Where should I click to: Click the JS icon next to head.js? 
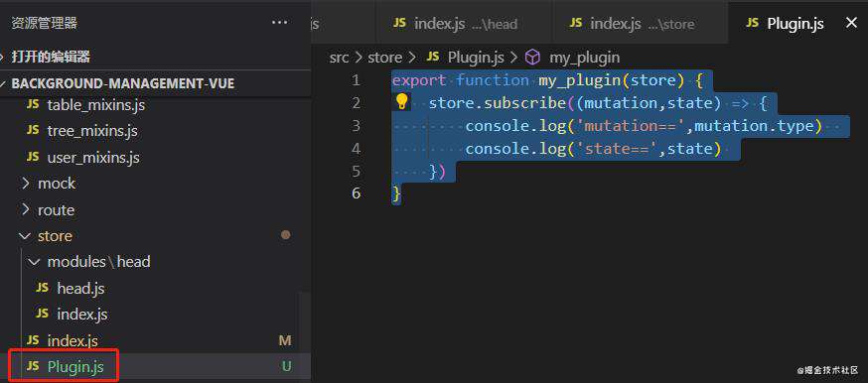(42, 288)
